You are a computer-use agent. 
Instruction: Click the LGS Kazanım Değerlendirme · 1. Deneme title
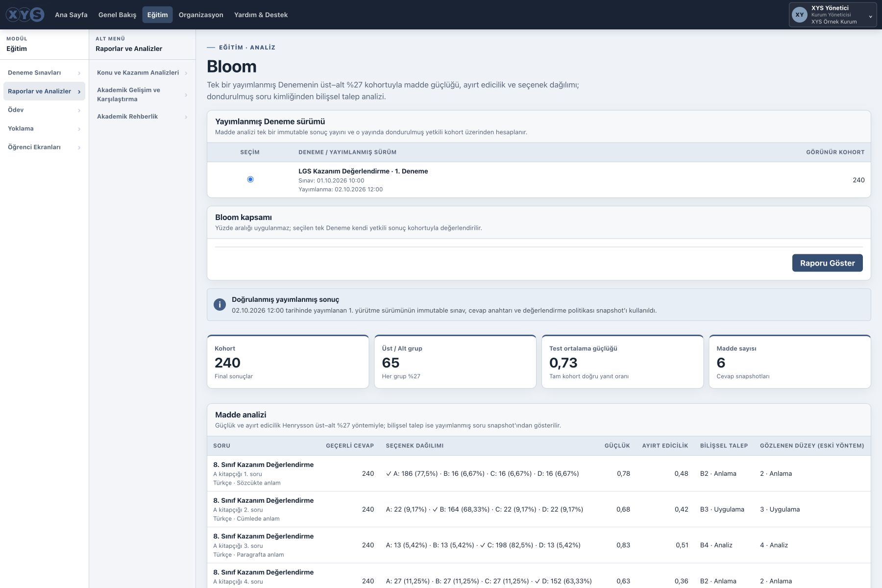363,171
